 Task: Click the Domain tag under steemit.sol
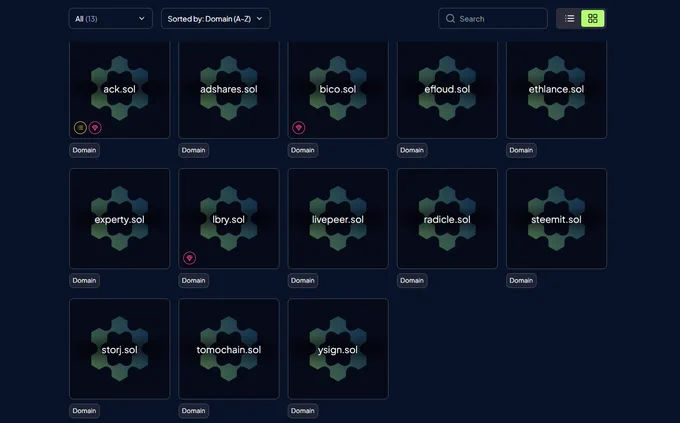click(x=521, y=280)
